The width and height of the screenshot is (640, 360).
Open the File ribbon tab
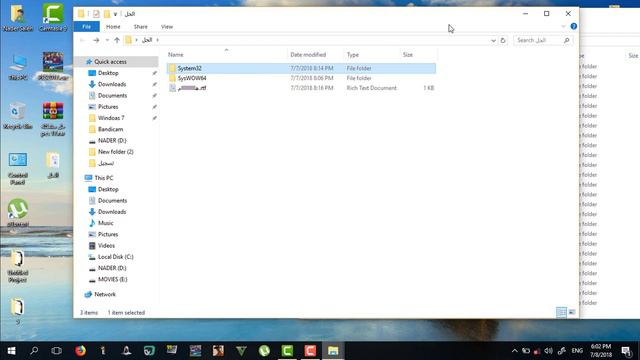click(87, 27)
